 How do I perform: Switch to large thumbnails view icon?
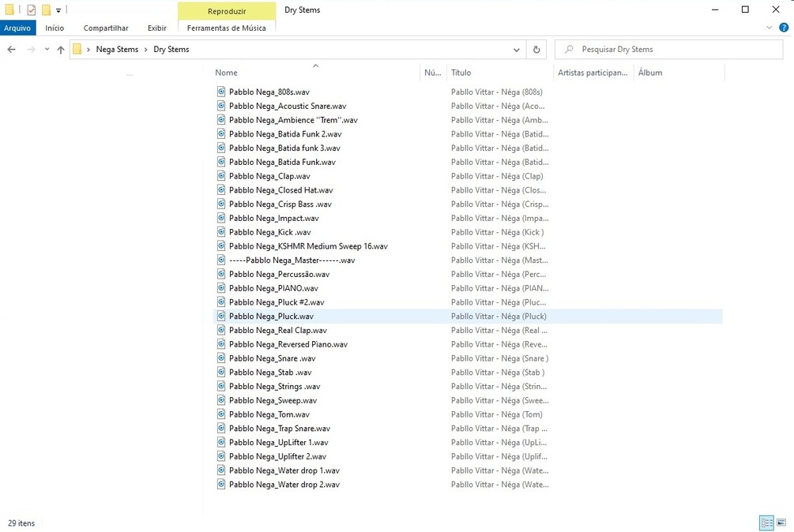781,523
